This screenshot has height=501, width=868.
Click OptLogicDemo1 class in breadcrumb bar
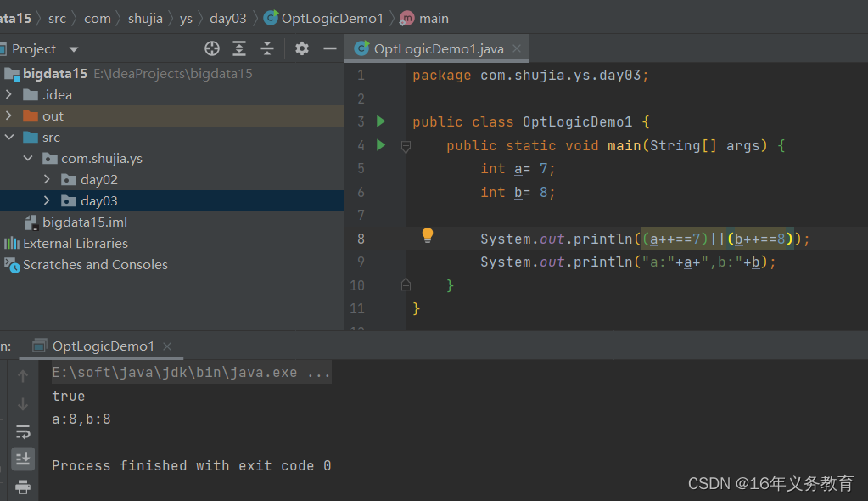(x=323, y=19)
